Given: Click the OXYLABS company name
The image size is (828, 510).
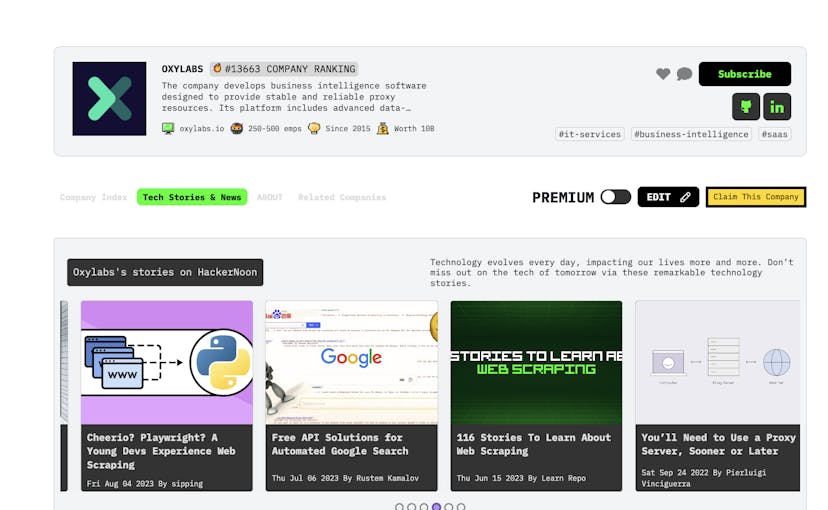Looking at the screenshot, I should [182, 69].
